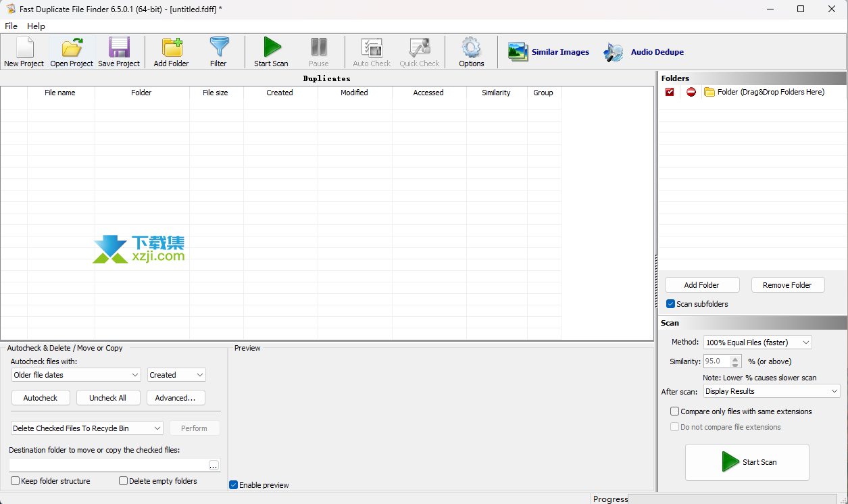Screen dimensions: 848x504
Task: Click the Perform button
Action: tap(195, 428)
